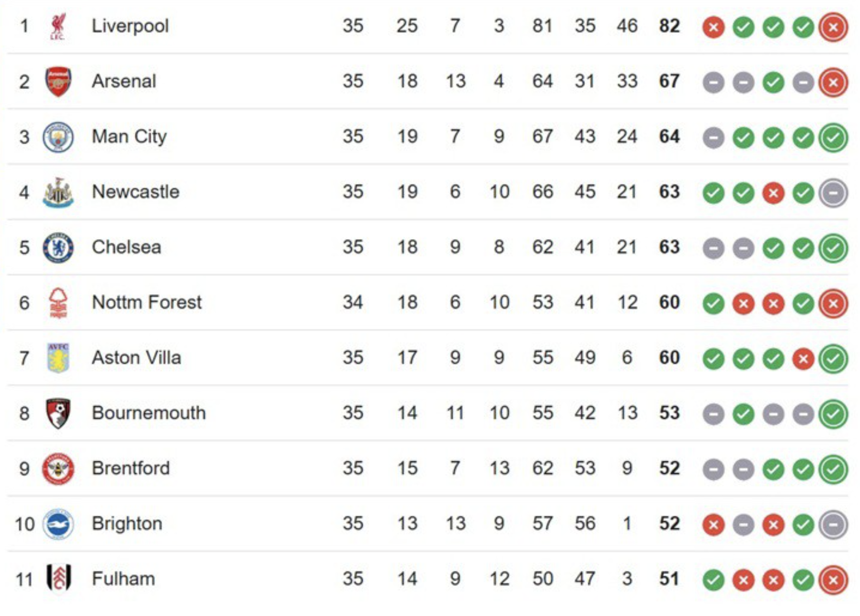Click the Brentford bee crest

pos(58,468)
